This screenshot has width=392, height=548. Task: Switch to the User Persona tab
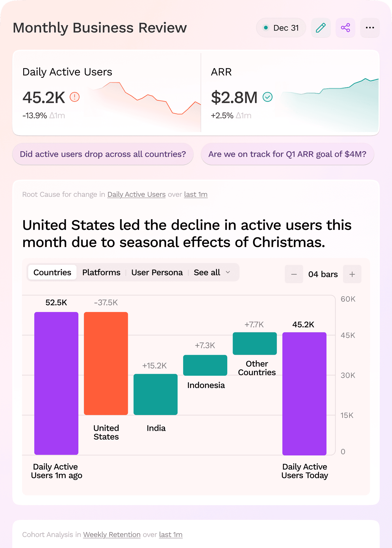coord(157,272)
